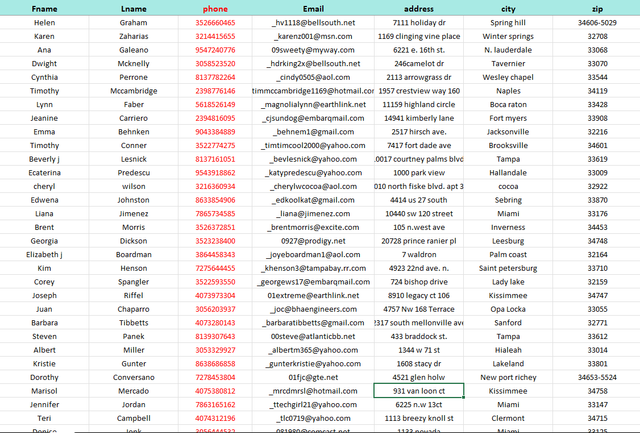Select the Email column header
Image resolution: width=640 pixels, height=433 pixels.
pos(313,9)
